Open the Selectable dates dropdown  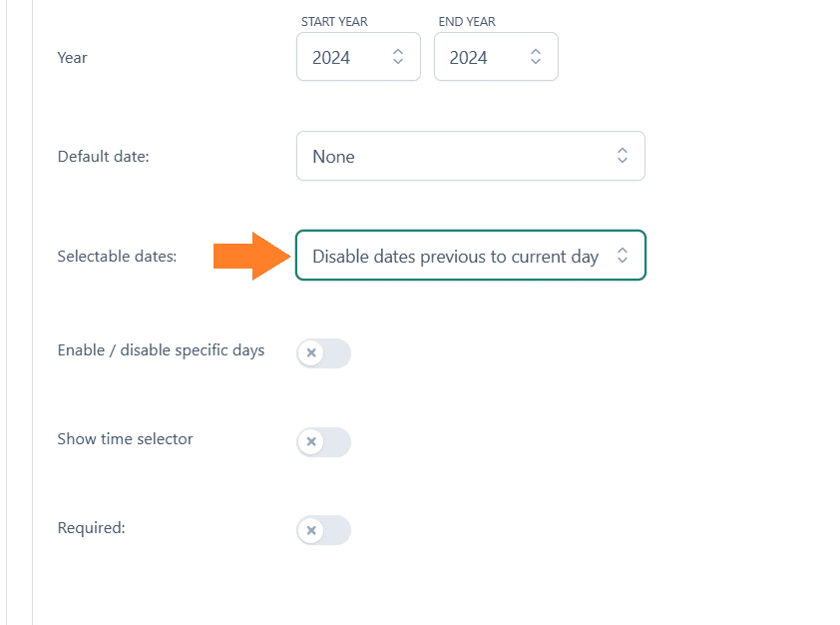(471, 256)
